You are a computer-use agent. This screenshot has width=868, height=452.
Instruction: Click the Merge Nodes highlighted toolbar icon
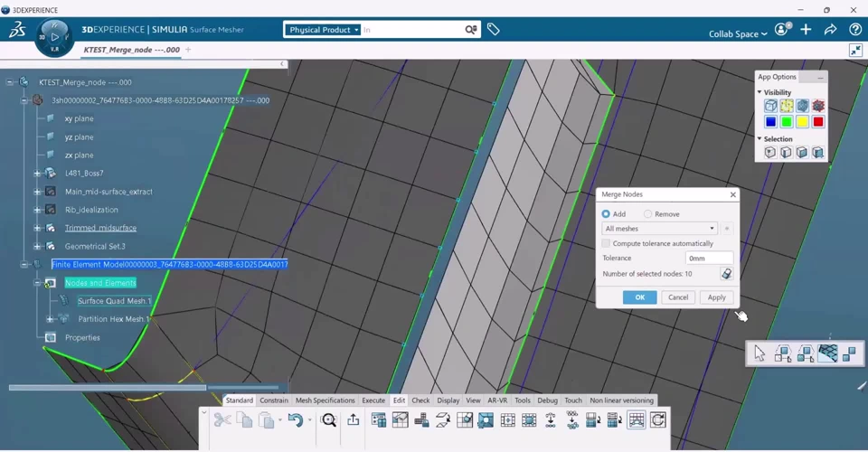click(x=637, y=420)
